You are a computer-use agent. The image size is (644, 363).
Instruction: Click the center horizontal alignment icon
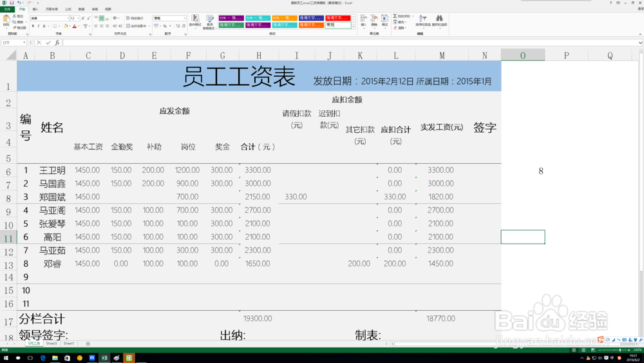102,26
